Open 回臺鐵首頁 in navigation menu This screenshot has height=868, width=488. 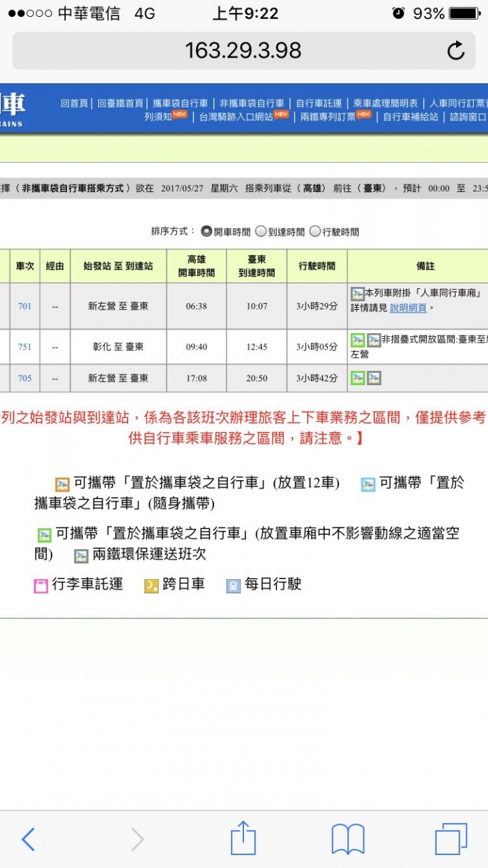click(120, 103)
